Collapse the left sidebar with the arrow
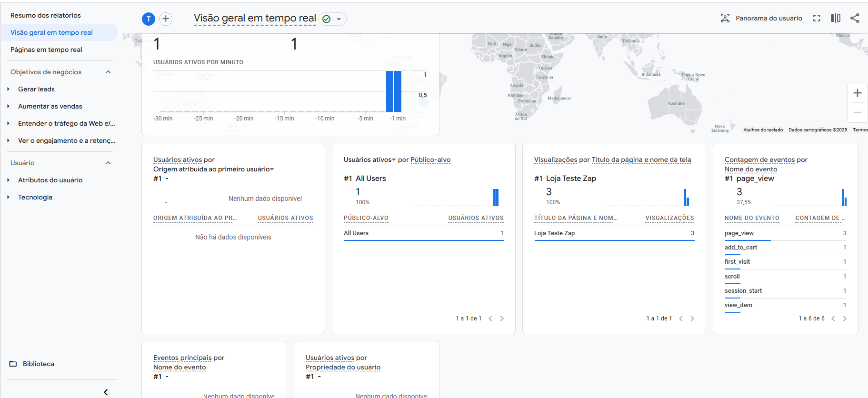The width and height of the screenshot is (868, 398). [106, 392]
